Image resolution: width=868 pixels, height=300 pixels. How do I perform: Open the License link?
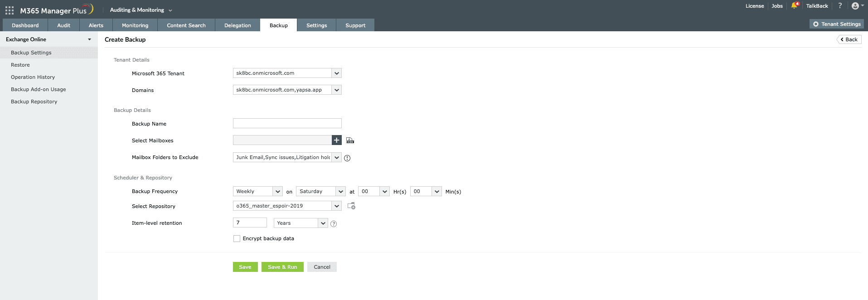tap(755, 6)
